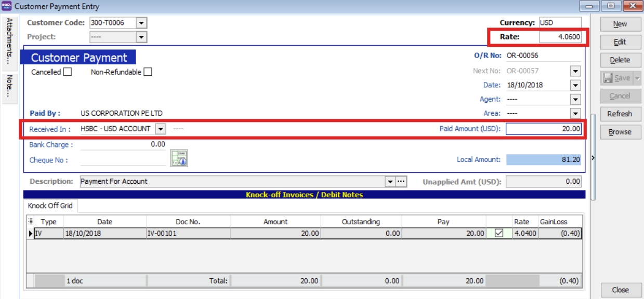Screen dimensions: 644x299
Task: Click the Paid Amount (USD) field
Action: coord(543,129)
